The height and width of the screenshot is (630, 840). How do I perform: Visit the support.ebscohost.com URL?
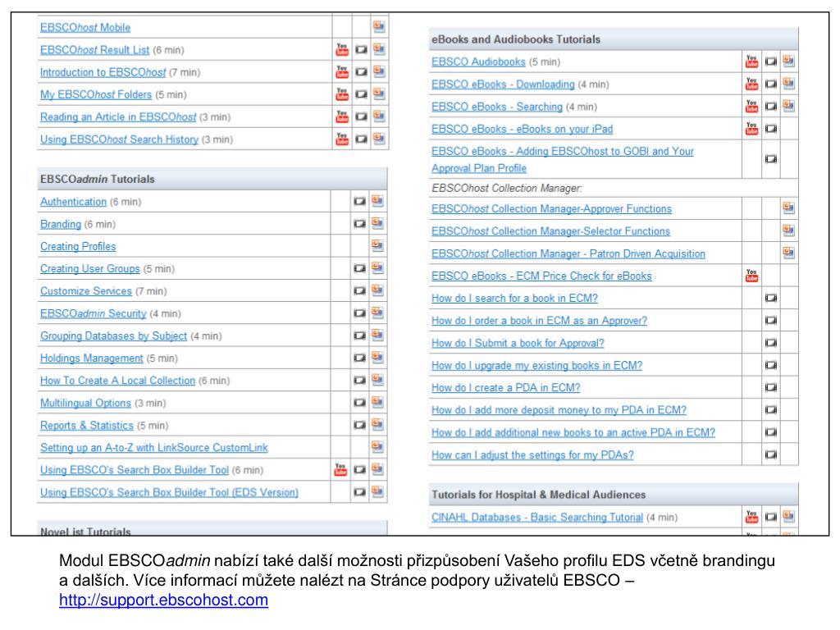tap(163, 600)
